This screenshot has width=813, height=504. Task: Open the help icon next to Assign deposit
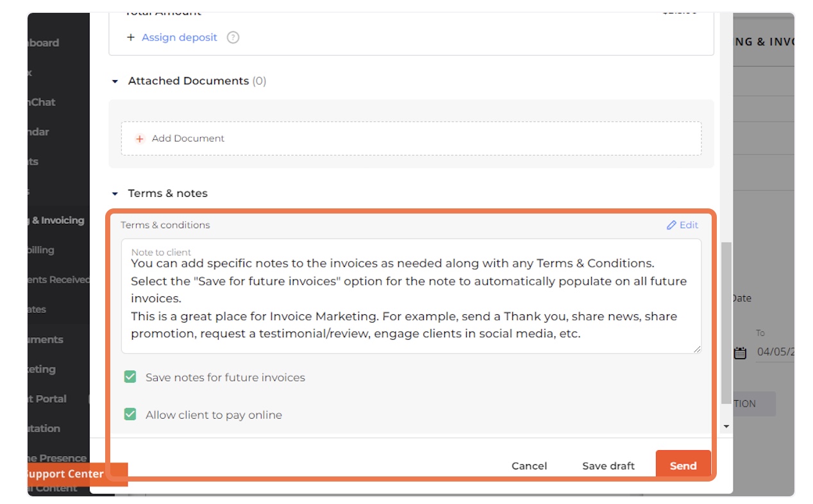click(233, 37)
